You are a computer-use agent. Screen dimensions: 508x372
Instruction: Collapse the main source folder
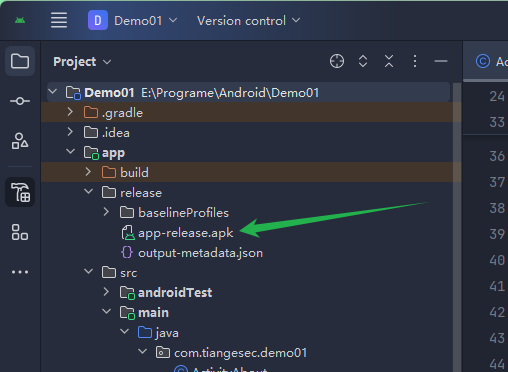(106, 311)
